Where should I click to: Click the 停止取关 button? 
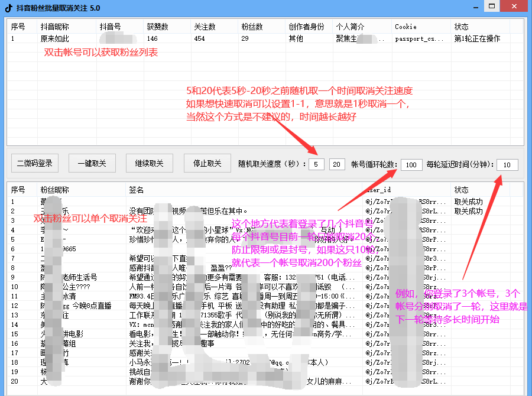pyautogui.click(x=207, y=163)
